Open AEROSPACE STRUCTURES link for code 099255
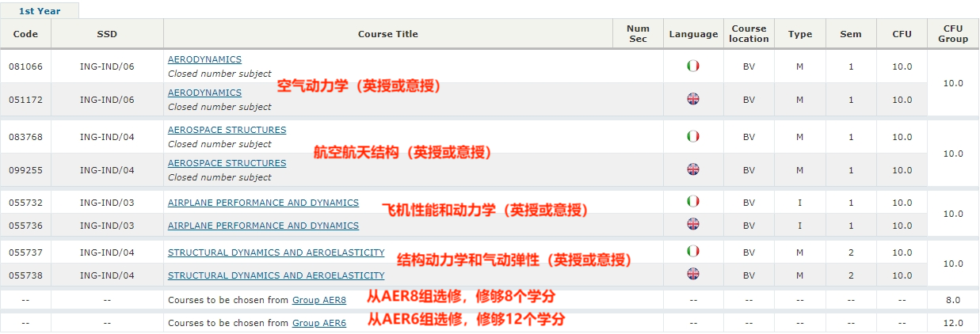The image size is (980, 334). click(227, 163)
